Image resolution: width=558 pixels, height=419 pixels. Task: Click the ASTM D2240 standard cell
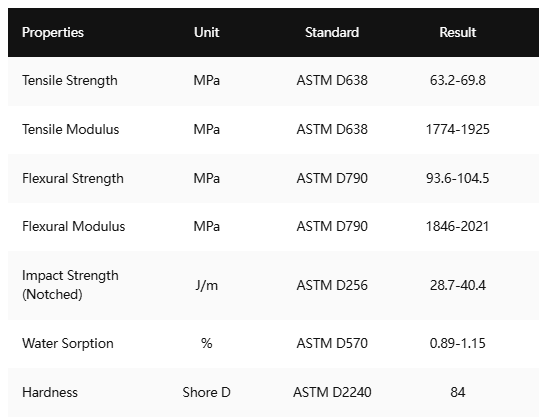[332, 392]
